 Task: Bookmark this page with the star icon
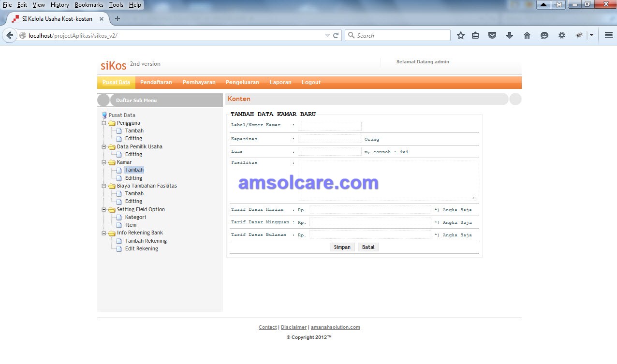461,35
